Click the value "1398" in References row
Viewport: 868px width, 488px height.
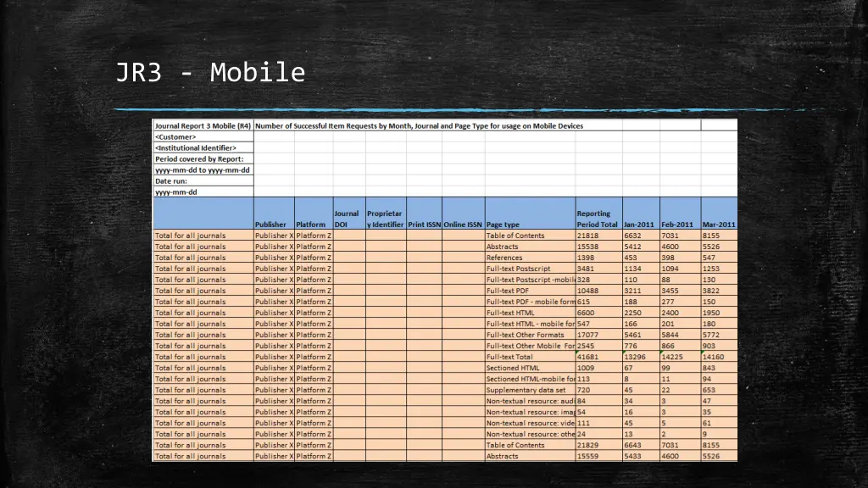[x=598, y=258]
